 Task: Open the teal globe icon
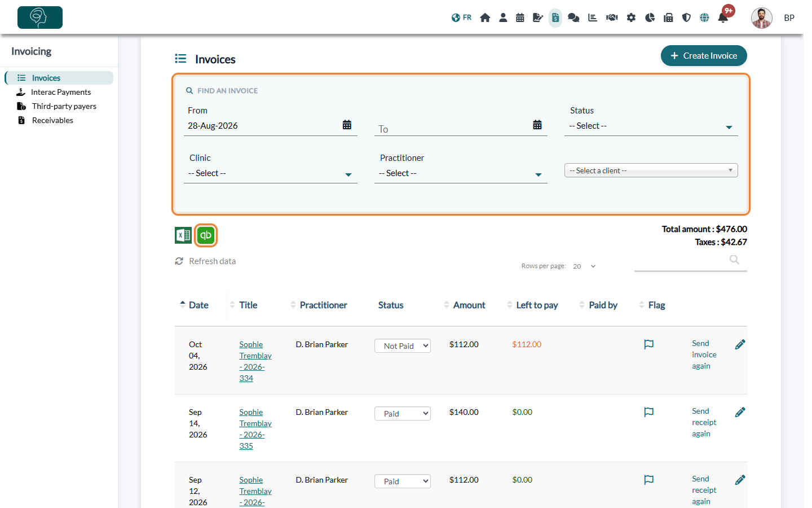click(704, 17)
